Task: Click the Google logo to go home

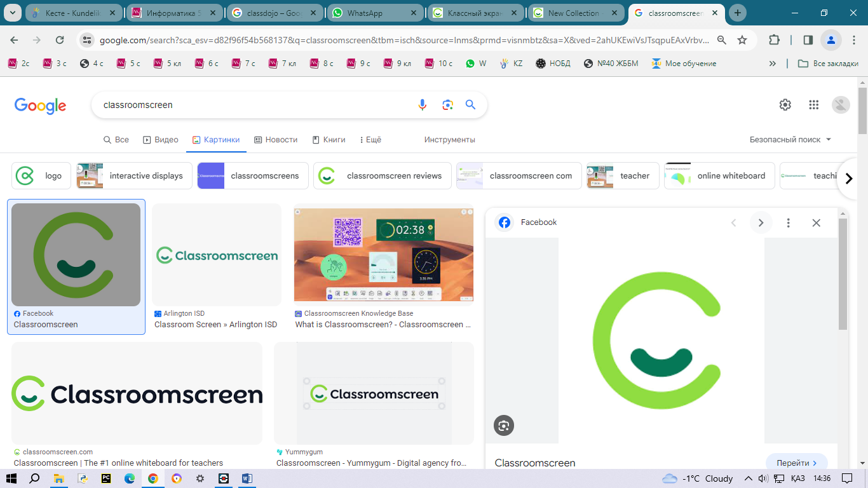Action: [x=40, y=105]
